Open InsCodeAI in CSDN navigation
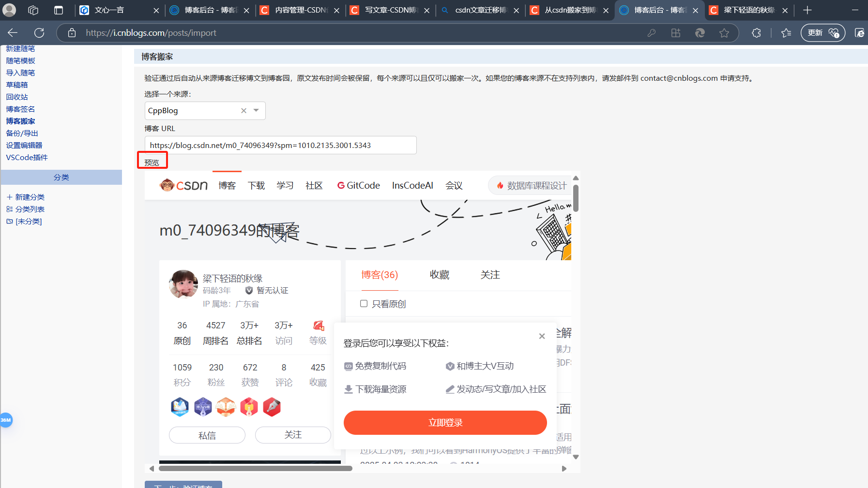This screenshot has height=488, width=868. tap(412, 185)
